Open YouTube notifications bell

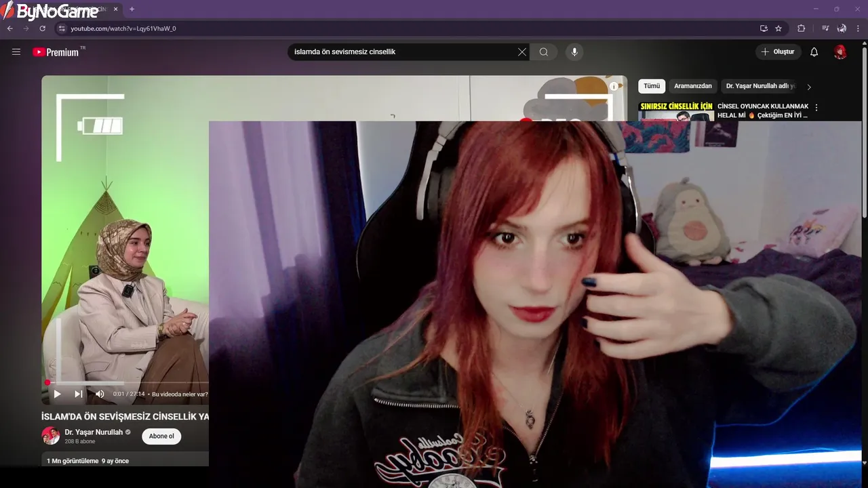pos(814,52)
